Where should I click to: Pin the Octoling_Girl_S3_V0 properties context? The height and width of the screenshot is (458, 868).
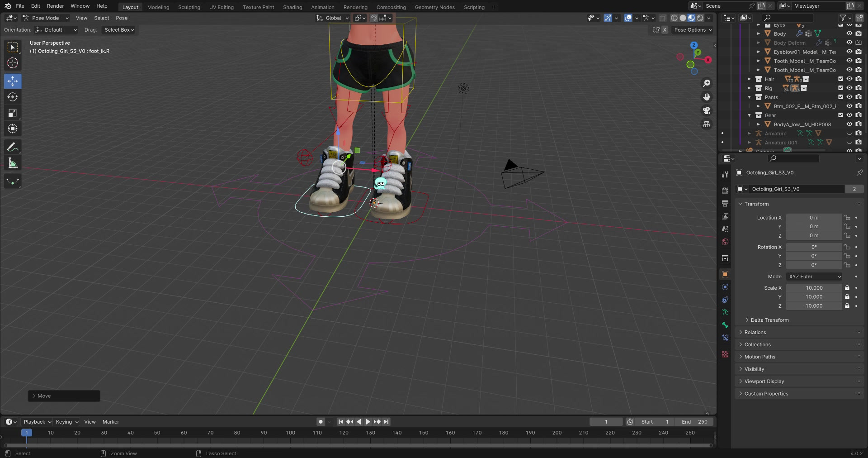(859, 172)
